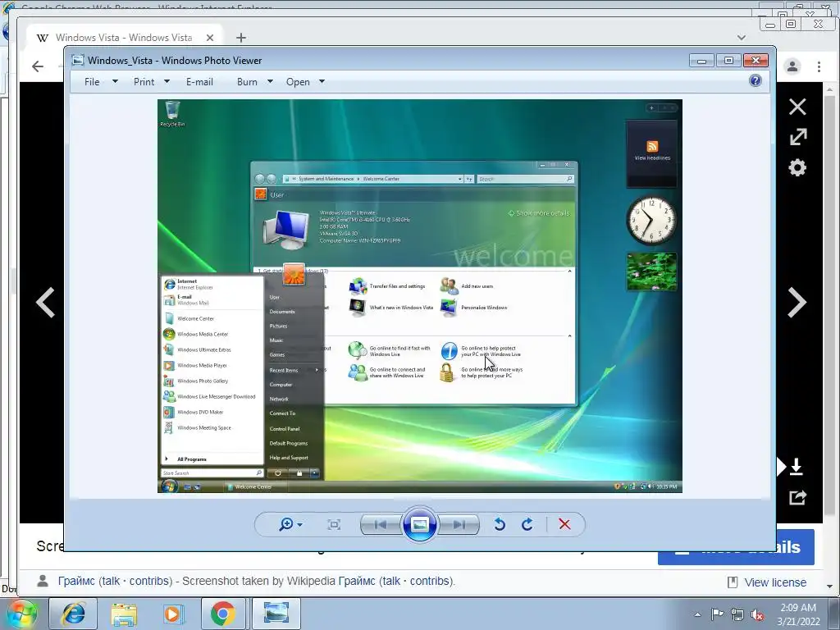Click the network tray icon

[737, 614]
